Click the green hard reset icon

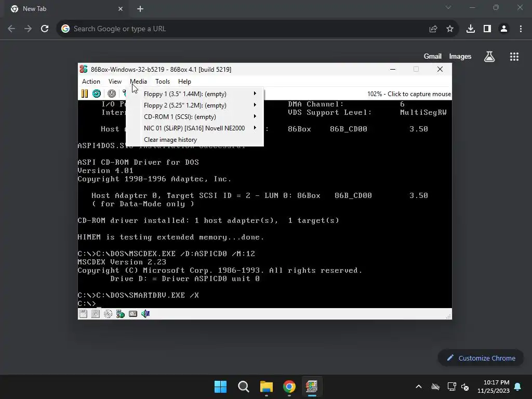pyautogui.click(x=97, y=94)
